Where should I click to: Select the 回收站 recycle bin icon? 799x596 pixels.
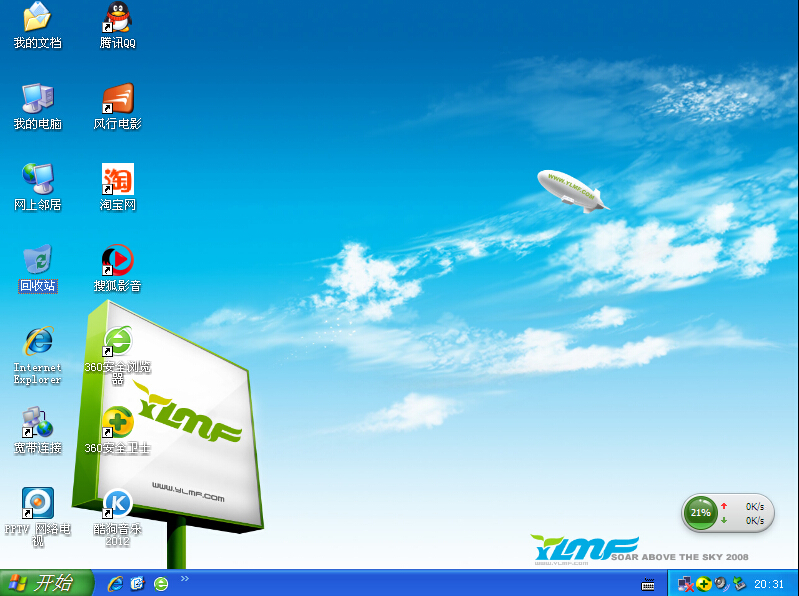coord(38,268)
